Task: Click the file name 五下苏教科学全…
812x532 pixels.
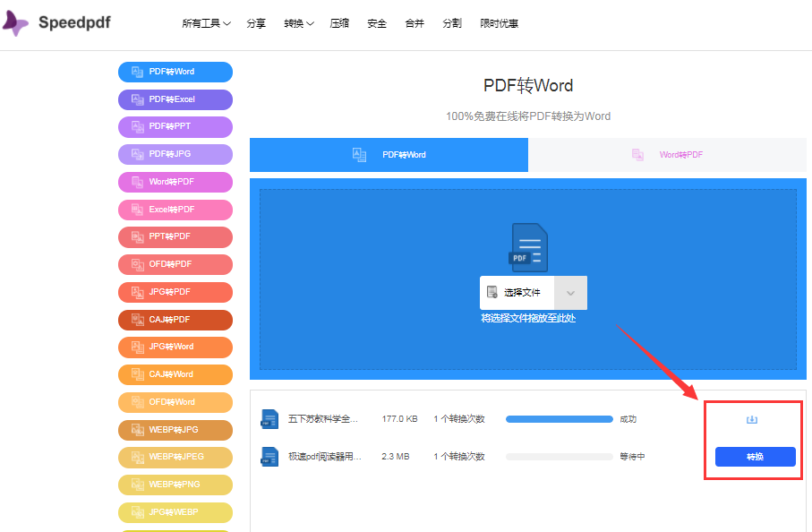Action: coord(323,419)
